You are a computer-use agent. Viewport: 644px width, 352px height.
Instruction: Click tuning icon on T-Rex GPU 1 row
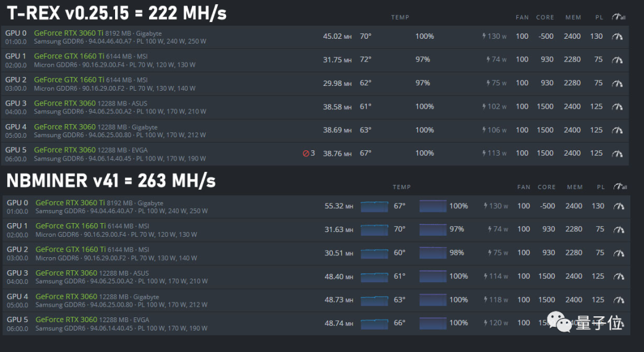click(617, 60)
